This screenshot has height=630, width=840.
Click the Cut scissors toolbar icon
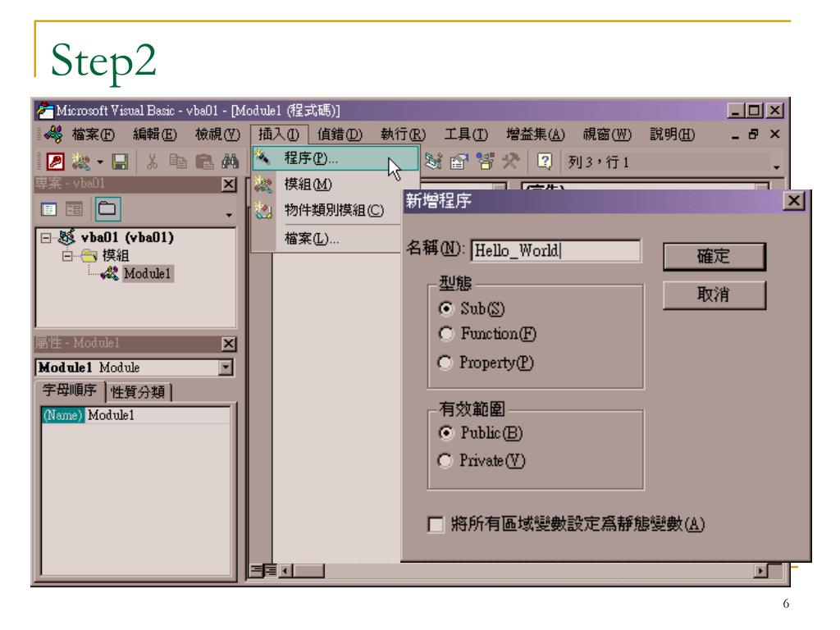[x=152, y=162]
